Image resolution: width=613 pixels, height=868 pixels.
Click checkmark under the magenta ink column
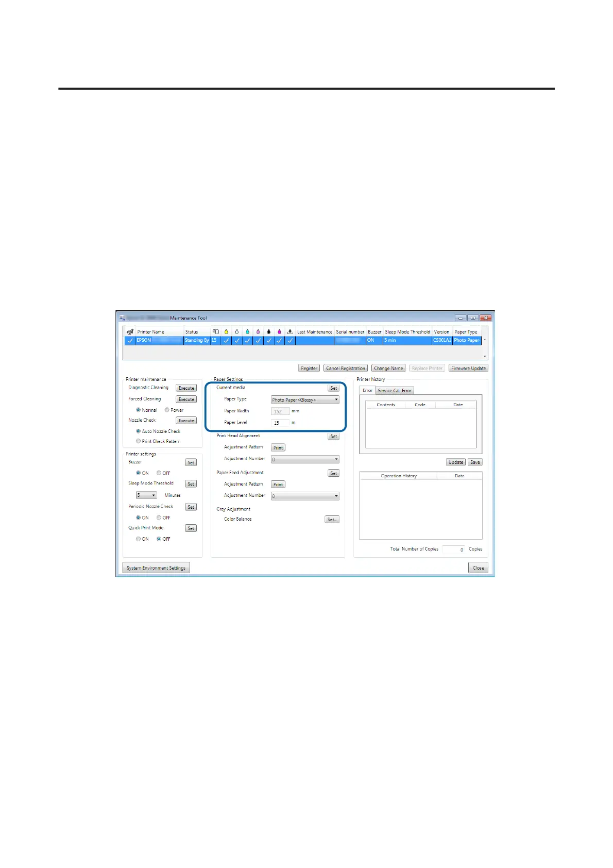pos(279,340)
